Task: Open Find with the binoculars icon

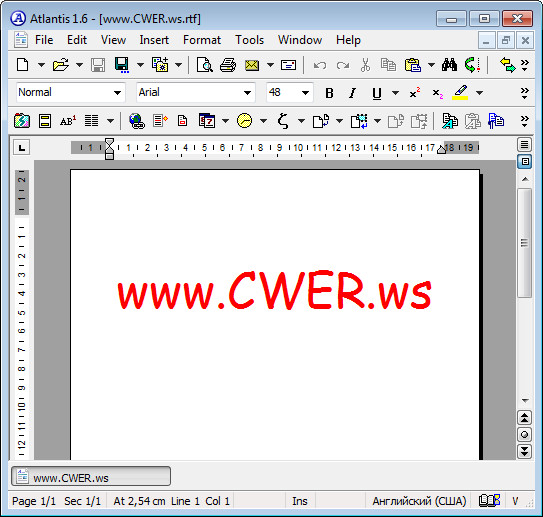Action: tap(449, 65)
